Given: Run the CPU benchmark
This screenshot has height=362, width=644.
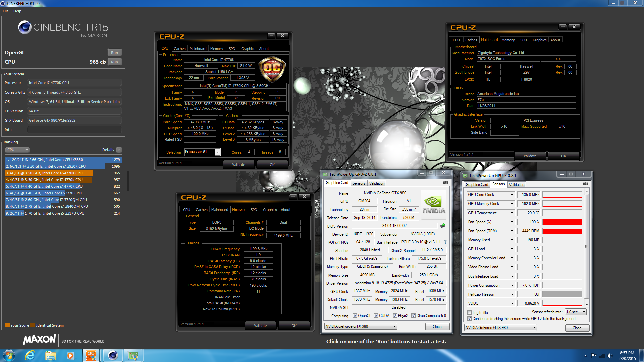Looking at the screenshot, I should pyautogui.click(x=114, y=62).
